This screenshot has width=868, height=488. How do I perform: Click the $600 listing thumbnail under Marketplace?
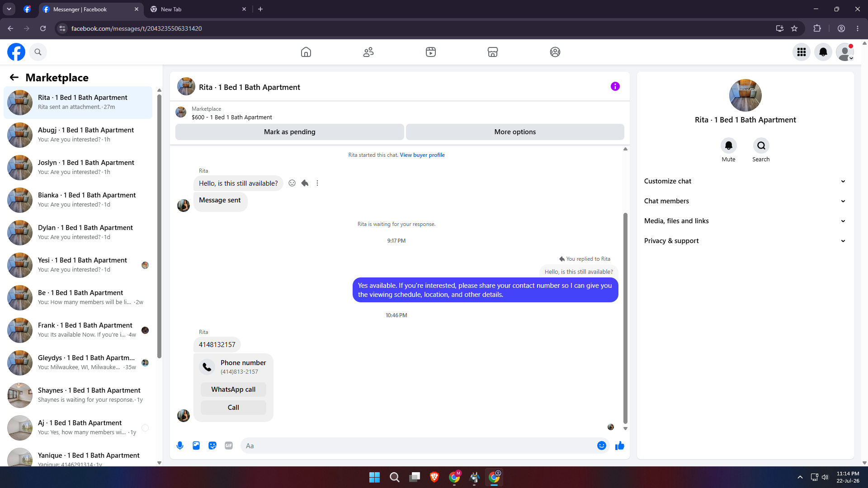pos(181,113)
